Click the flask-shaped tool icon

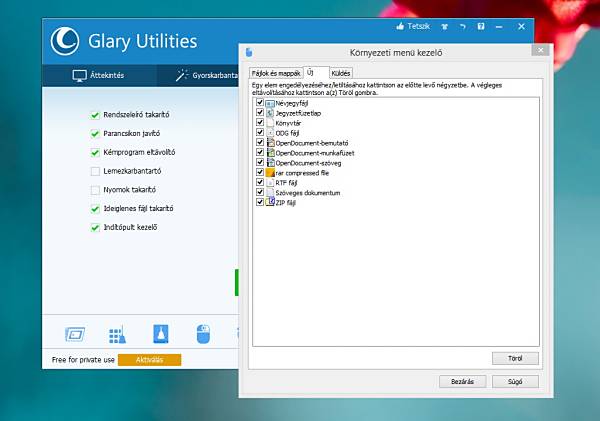(160, 333)
